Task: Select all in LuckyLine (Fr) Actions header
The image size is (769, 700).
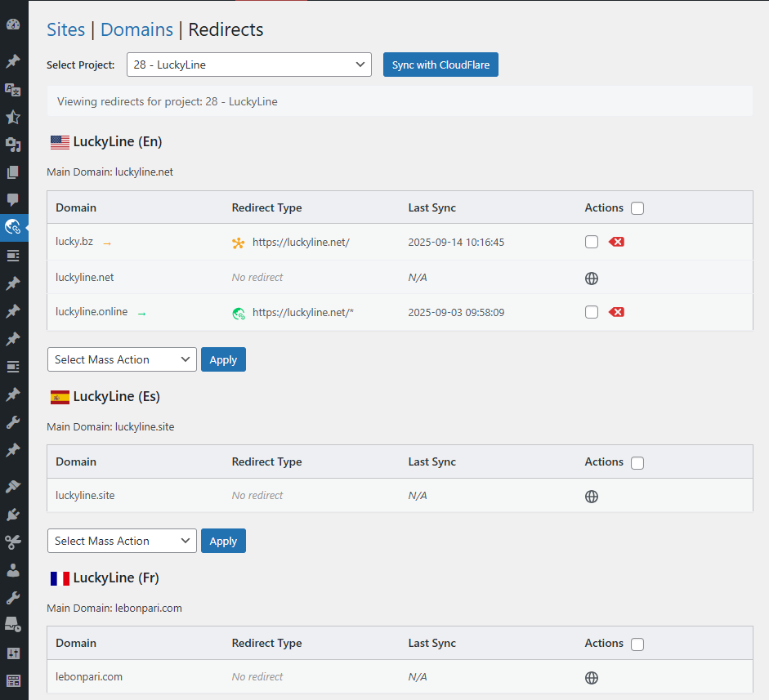Action: click(x=637, y=644)
